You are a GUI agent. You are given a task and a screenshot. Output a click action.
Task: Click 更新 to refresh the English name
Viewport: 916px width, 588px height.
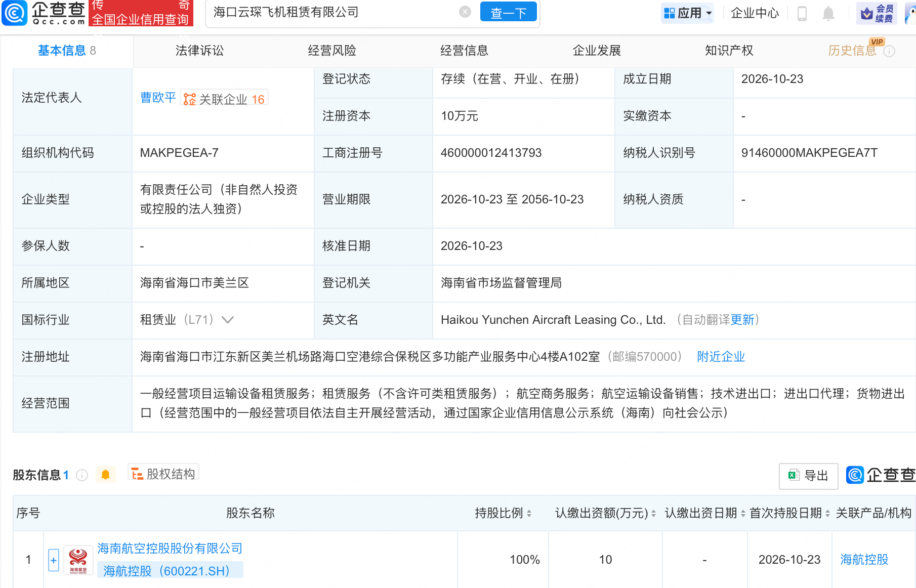(742, 320)
